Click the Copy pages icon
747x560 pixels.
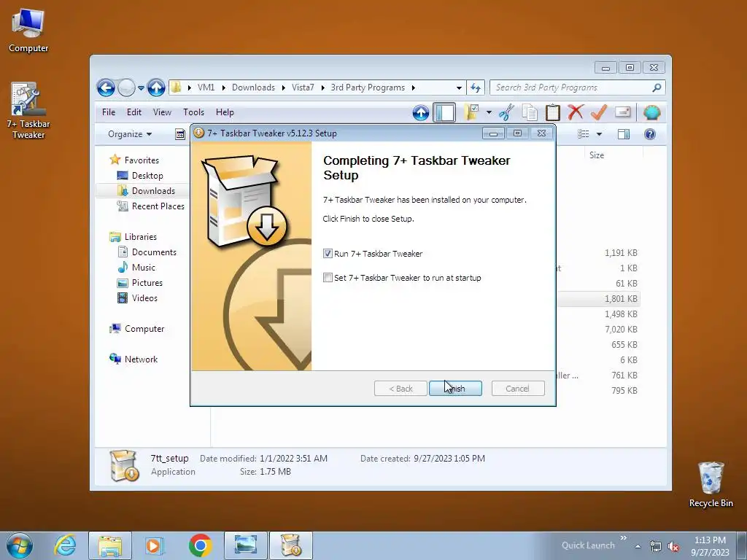point(530,113)
